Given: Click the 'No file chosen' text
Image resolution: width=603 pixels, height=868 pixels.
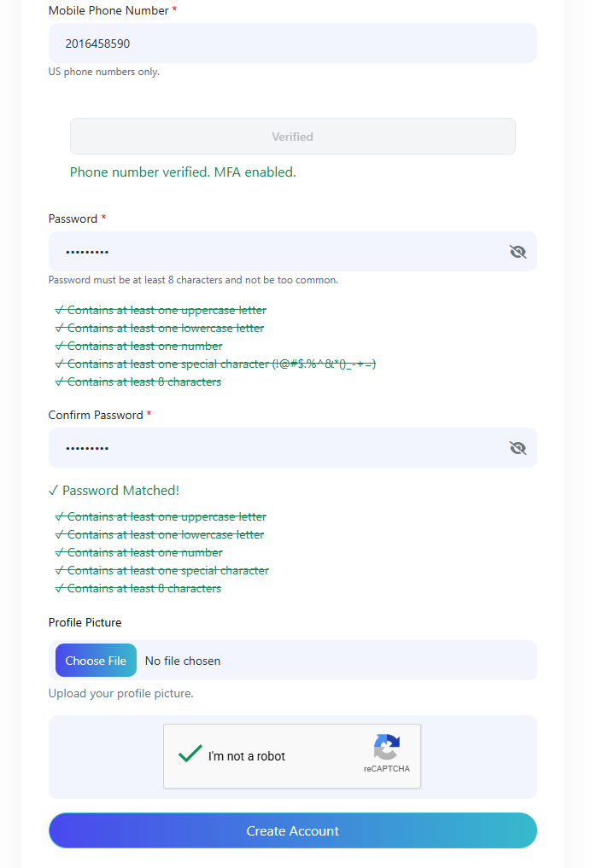Looking at the screenshot, I should point(183,661).
